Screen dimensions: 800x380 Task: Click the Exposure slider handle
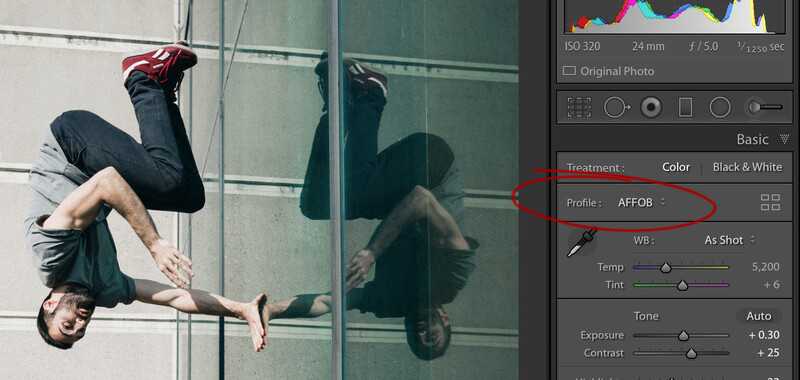coord(683,336)
